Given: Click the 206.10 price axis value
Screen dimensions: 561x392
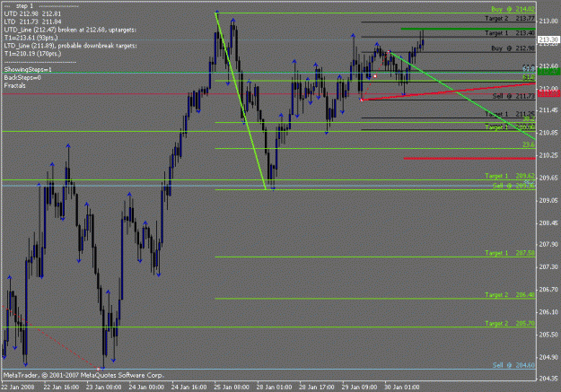Looking at the screenshot, I should pos(548,312).
